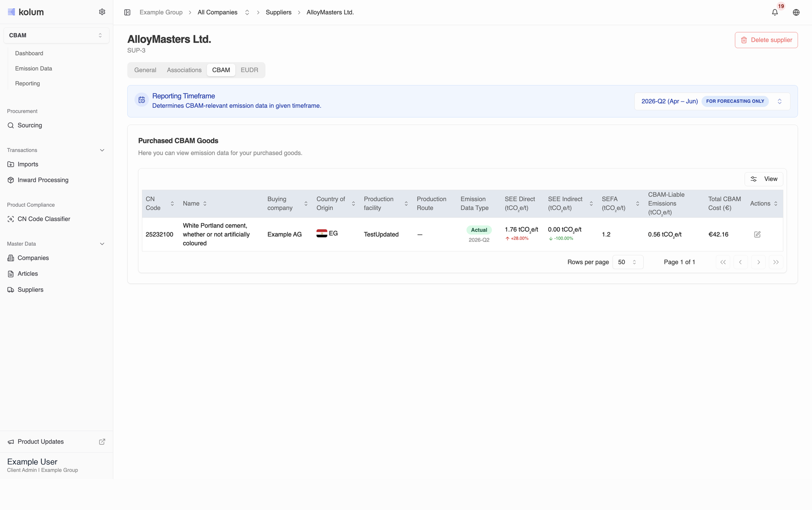Open table View options
812x510 pixels.
(x=764, y=179)
